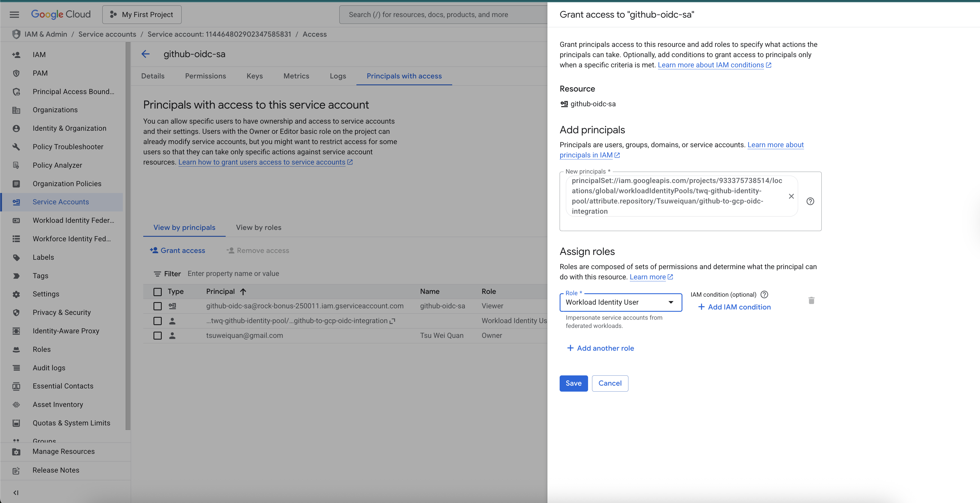This screenshot has height=503, width=980.
Task: Switch to the Permissions tab
Action: 205,76
